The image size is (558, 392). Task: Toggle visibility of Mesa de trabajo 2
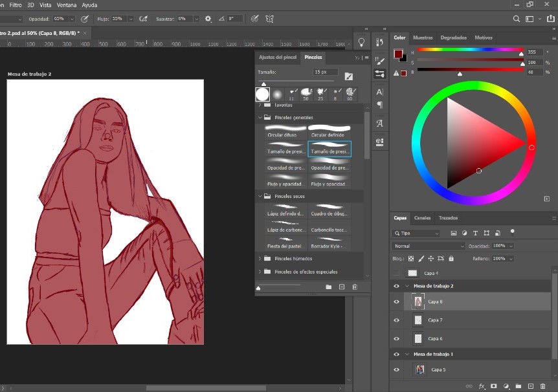(396, 286)
